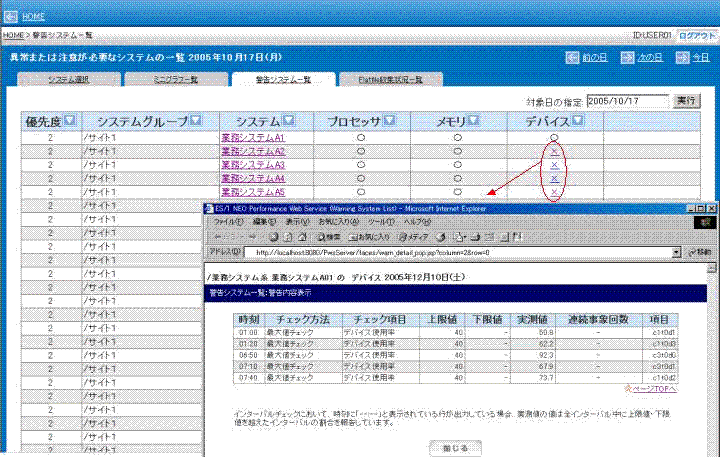Click HOME in the breadcrumb trail
Screen dimensions: 720x457
[x=13, y=35]
